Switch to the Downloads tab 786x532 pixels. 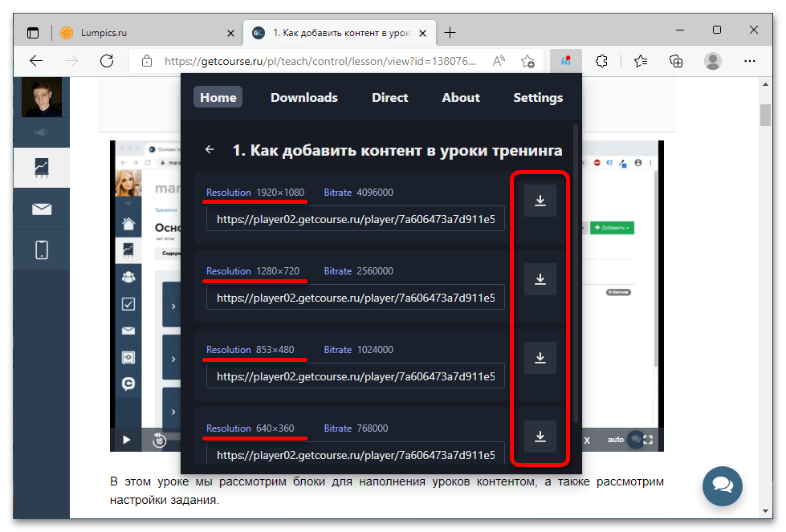coord(304,97)
